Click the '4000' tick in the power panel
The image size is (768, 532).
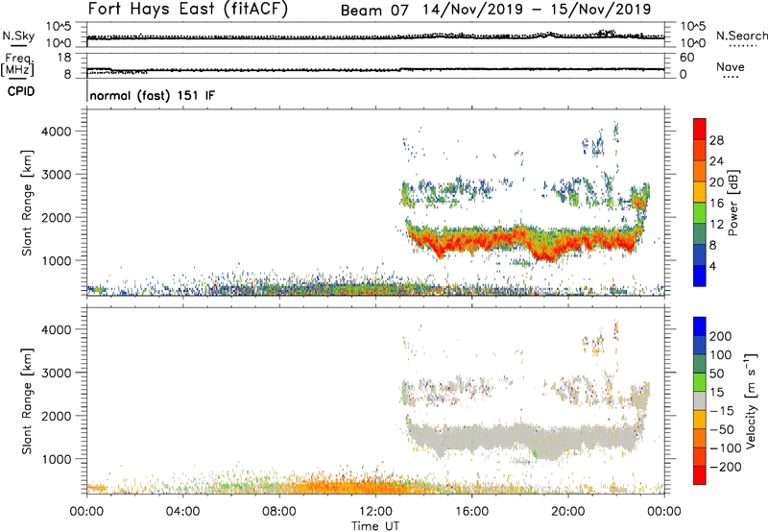(56, 132)
